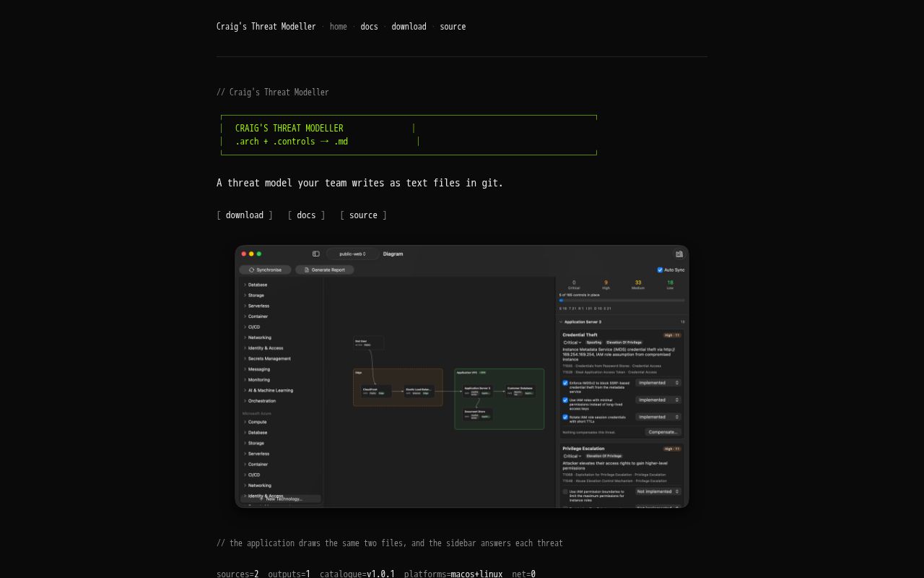Click the Craig's Threat Modeller site title

[x=266, y=27]
